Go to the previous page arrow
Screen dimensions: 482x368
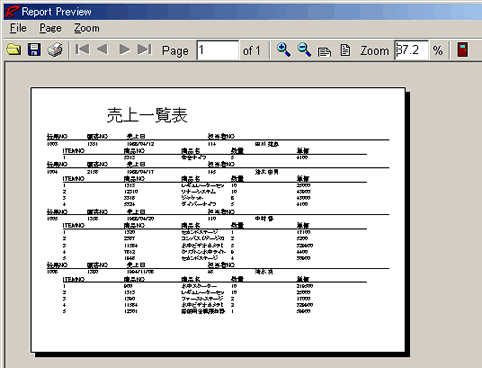tap(102, 50)
